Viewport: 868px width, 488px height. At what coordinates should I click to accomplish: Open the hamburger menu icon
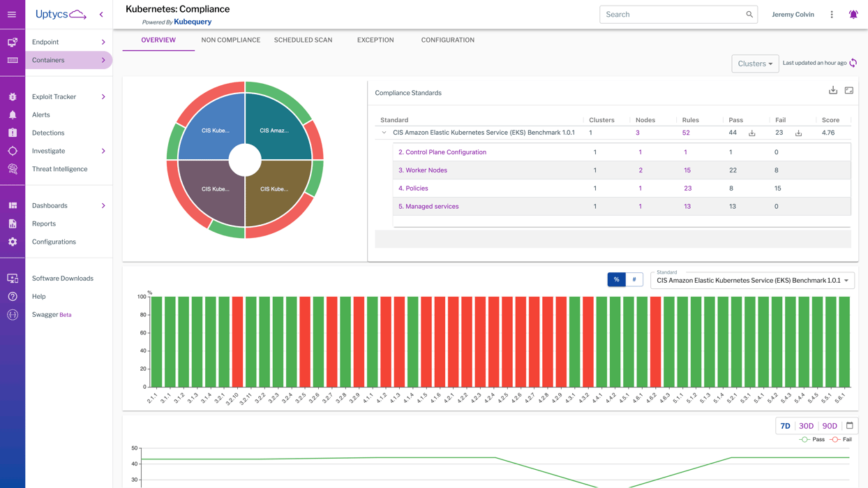click(12, 14)
